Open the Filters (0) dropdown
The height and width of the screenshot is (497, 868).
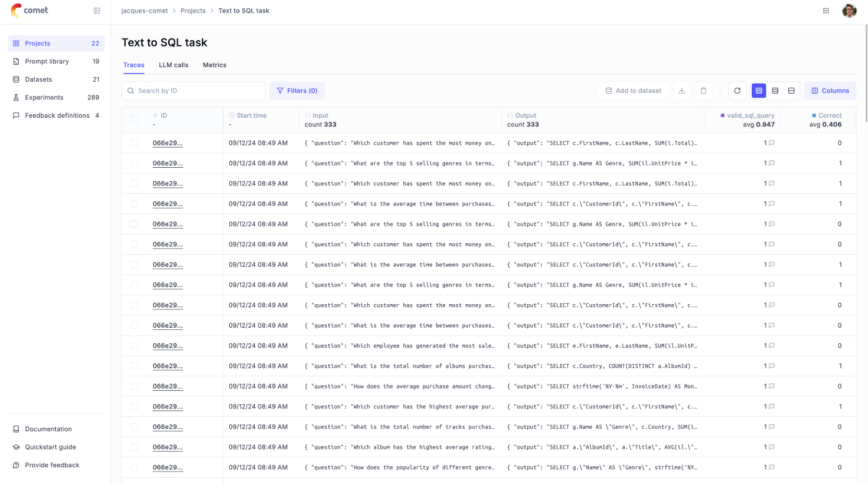[296, 91]
